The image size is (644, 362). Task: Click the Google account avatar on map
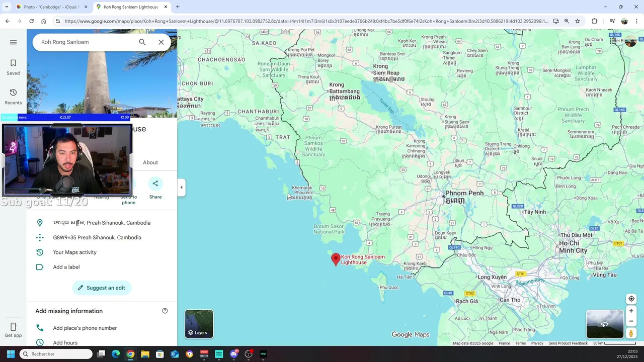(x=630, y=41)
